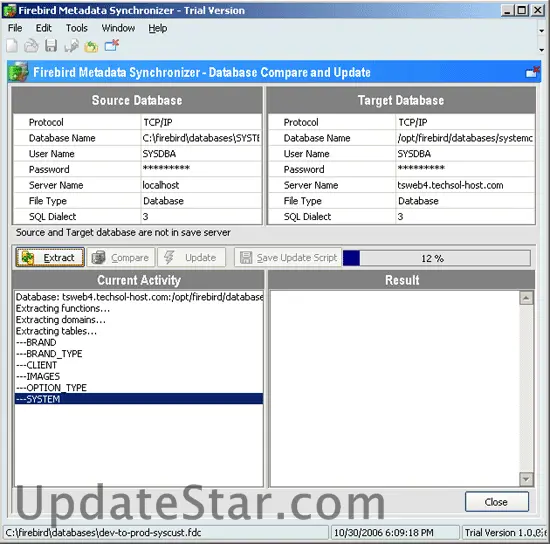Click the Compare button label
Image resolution: width=550 pixels, height=544 pixels.
[130, 258]
